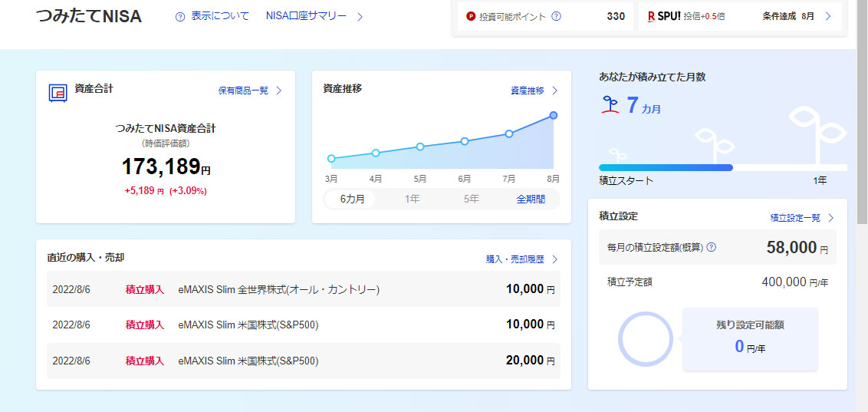Screen dimensions: 868x412
Task: Click the chevron next to 購入・売却履歴
Action: (x=555, y=259)
